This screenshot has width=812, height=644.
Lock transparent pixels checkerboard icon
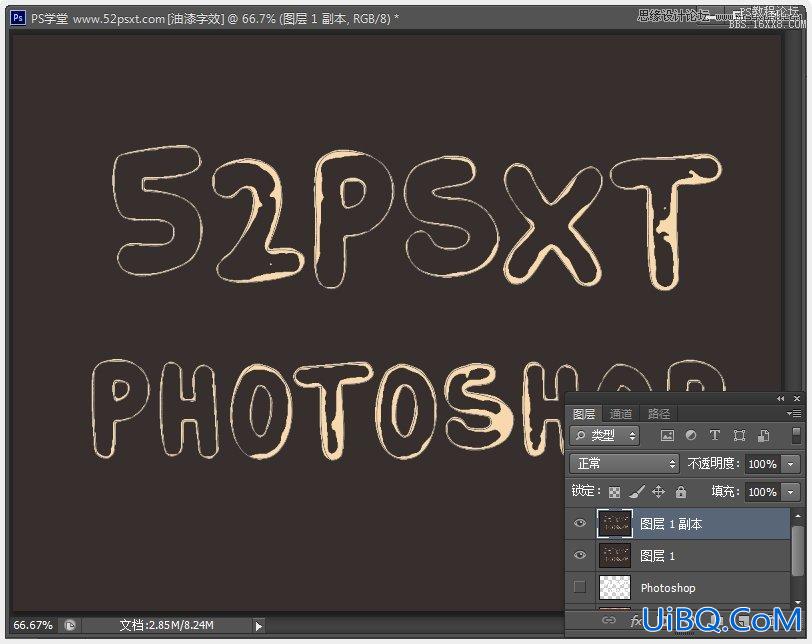pos(614,492)
